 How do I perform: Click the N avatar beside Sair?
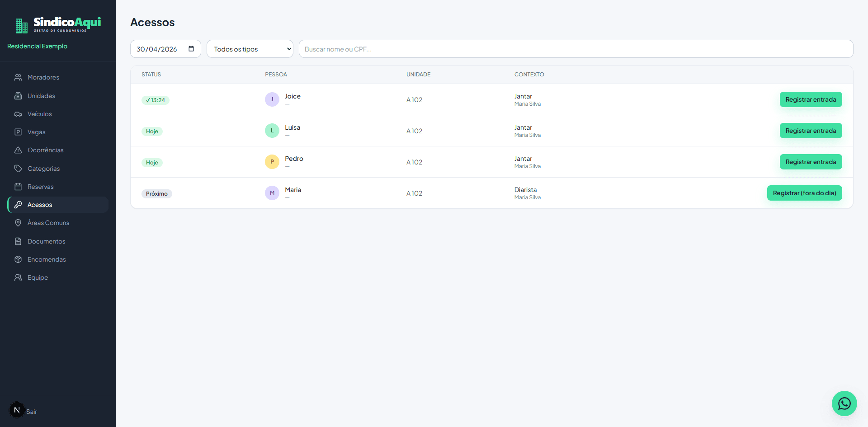(x=17, y=410)
